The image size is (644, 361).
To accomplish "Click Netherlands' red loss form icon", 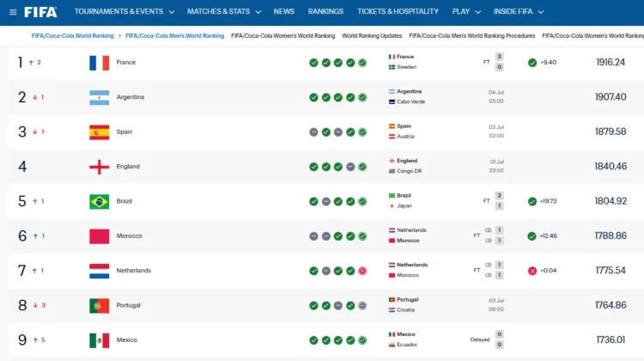I will click(362, 271).
